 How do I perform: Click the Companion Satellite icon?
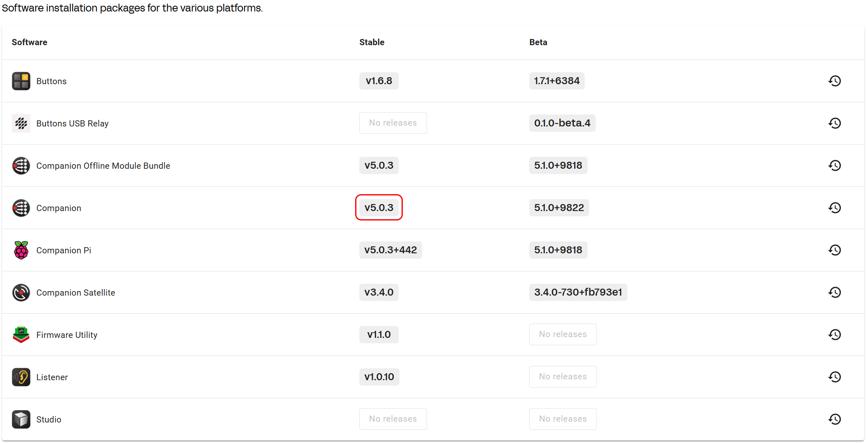[21, 292]
